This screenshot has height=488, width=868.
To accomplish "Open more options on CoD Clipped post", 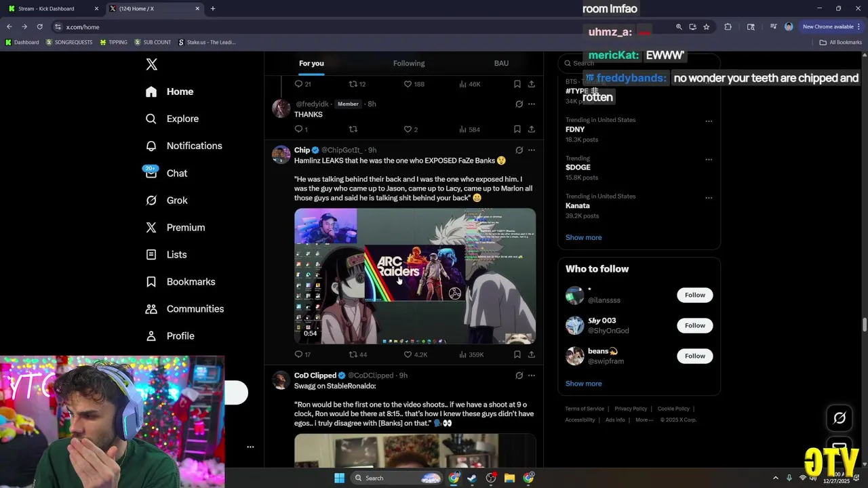I will 532,375.
